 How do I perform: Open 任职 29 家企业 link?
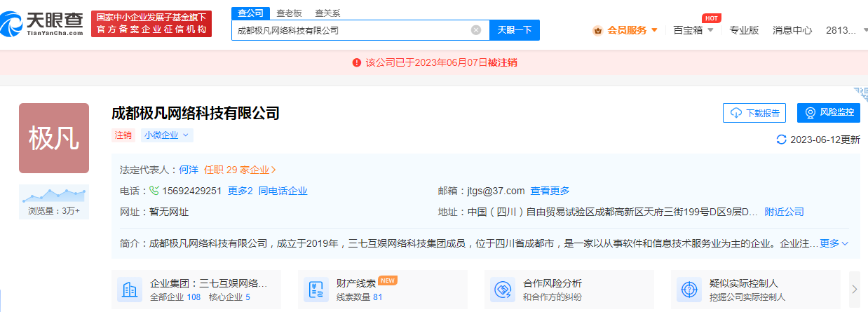coord(240,170)
